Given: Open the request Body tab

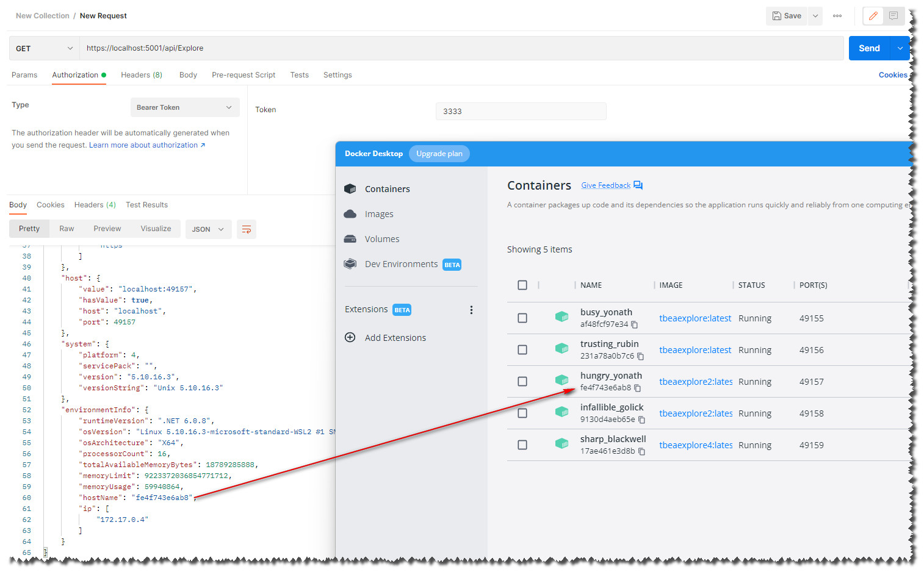Looking at the screenshot, I should coord(188,75).
